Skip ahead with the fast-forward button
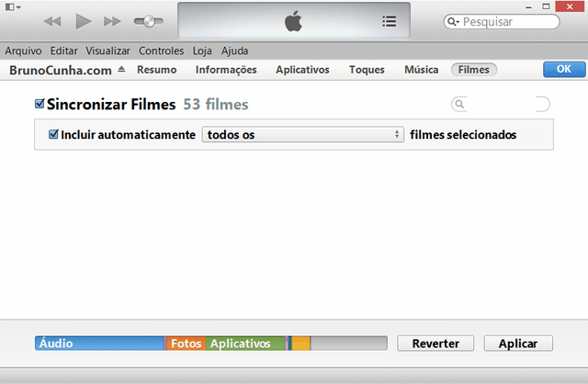This screenshot has width=588, height=384. pos(112,21)
